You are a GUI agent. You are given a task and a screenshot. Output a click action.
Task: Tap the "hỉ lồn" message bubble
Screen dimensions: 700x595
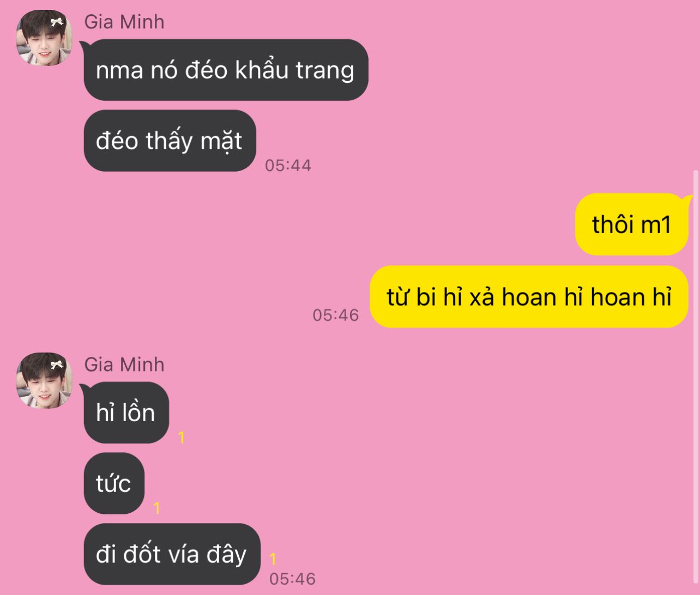(126, 412)
